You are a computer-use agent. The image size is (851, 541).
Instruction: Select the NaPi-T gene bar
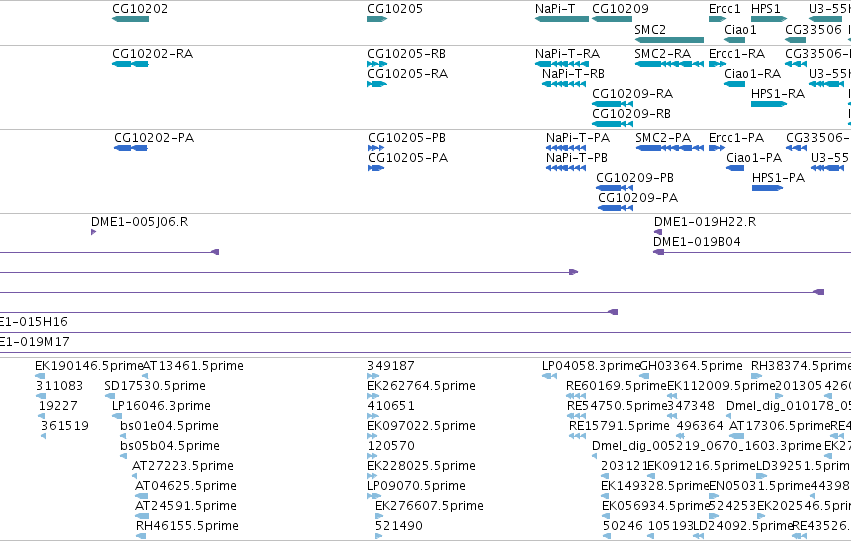click(x=562, y=19)
